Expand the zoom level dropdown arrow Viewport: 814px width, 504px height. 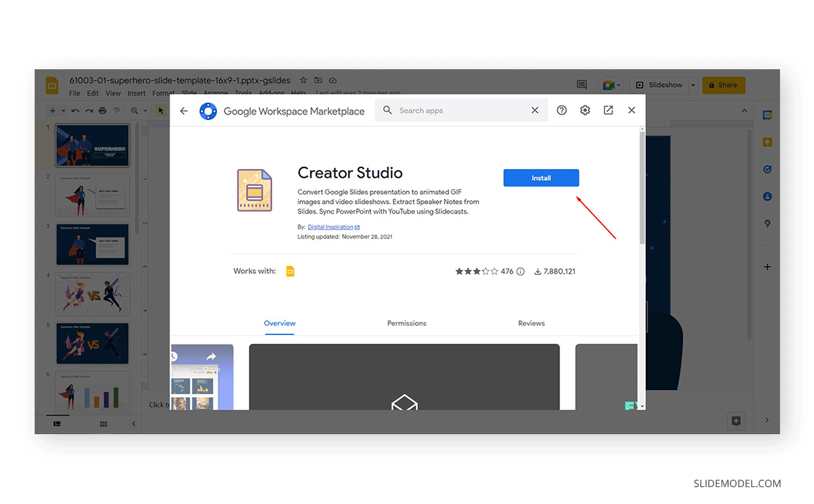pyautogui.click(x=144, y=111)
